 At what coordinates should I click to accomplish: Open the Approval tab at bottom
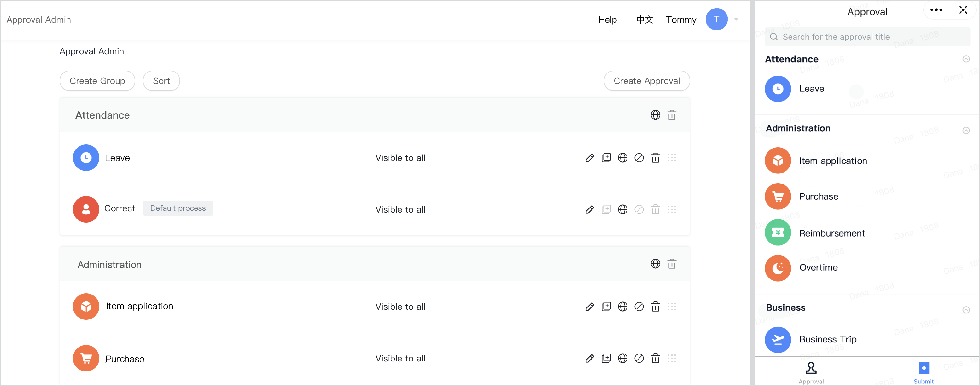(811, 373)
